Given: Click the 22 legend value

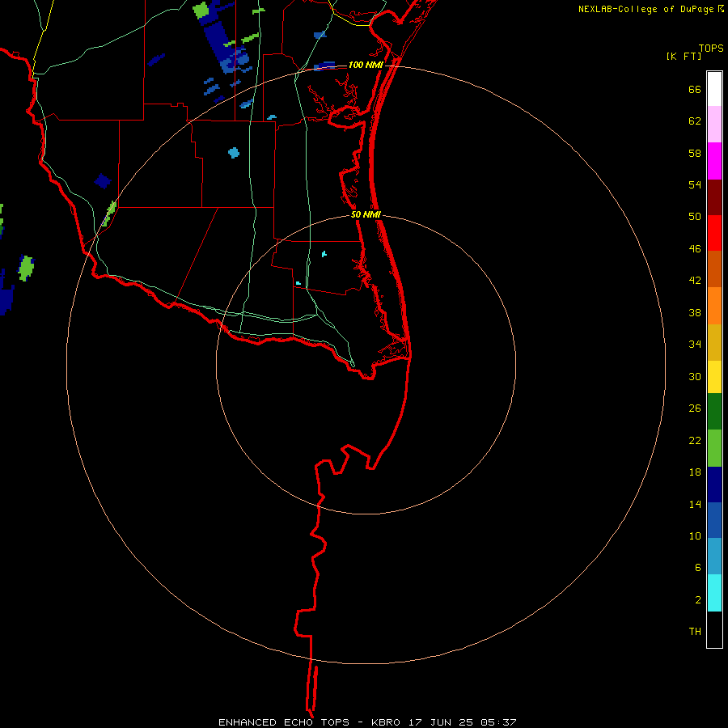Looking at the screenshot, I should point(695,441).
